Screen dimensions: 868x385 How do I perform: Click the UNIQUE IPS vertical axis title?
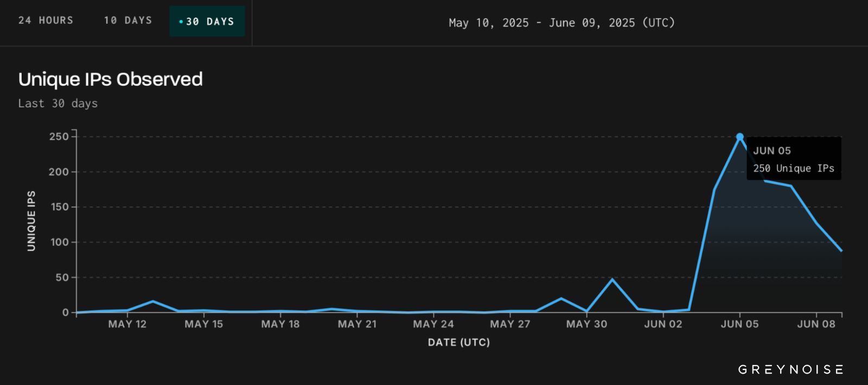point(31,221)
